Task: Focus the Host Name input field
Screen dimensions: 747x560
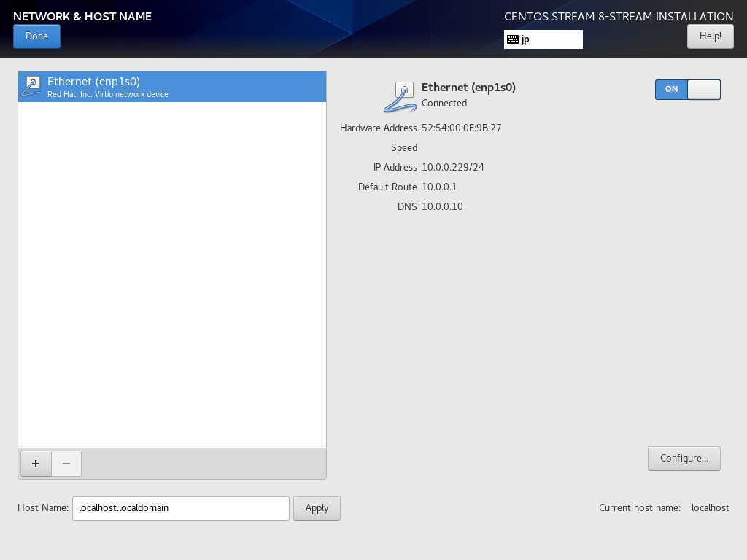Action: (181, 508)
